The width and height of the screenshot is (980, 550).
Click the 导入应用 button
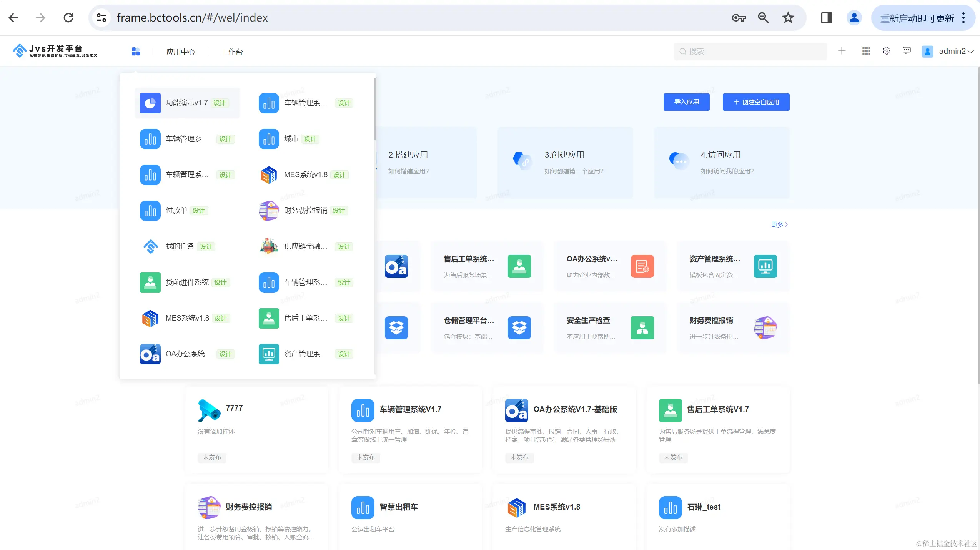click(x=686, y=102)
